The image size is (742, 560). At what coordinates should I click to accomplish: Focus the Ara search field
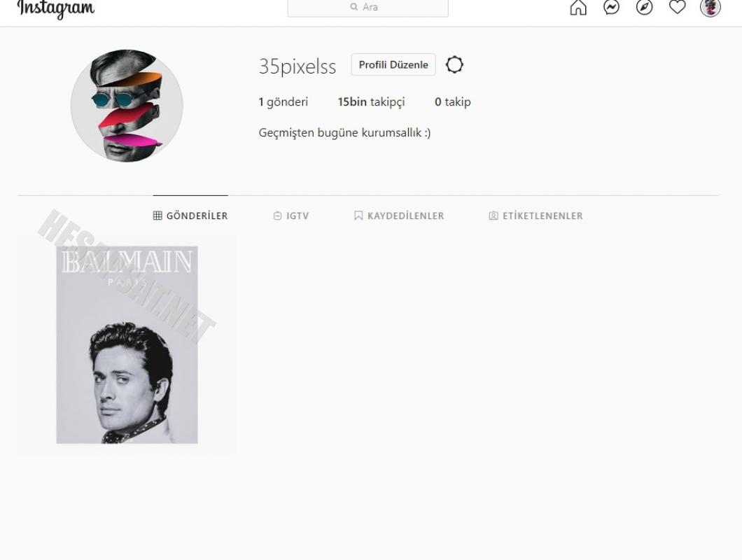point(367,8)
